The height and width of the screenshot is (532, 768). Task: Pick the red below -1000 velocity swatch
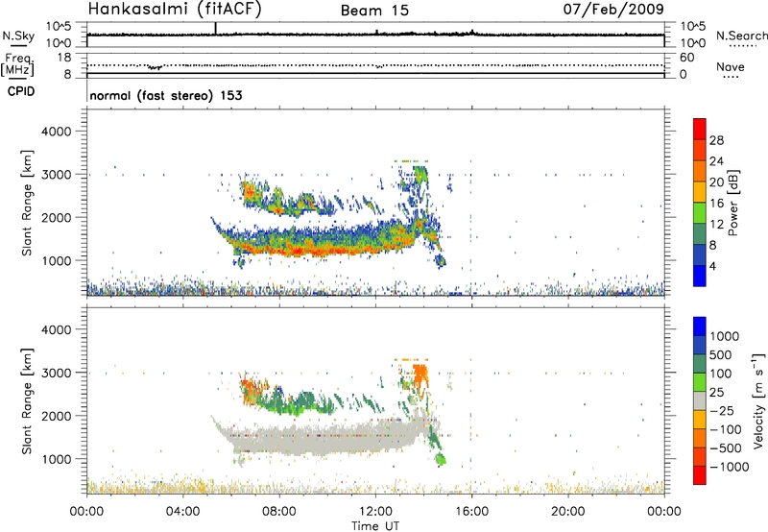pos(700,475)
